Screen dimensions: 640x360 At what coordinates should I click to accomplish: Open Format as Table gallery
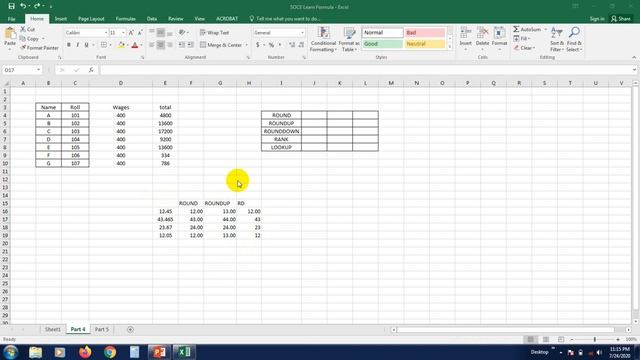(x=349, y=39)
